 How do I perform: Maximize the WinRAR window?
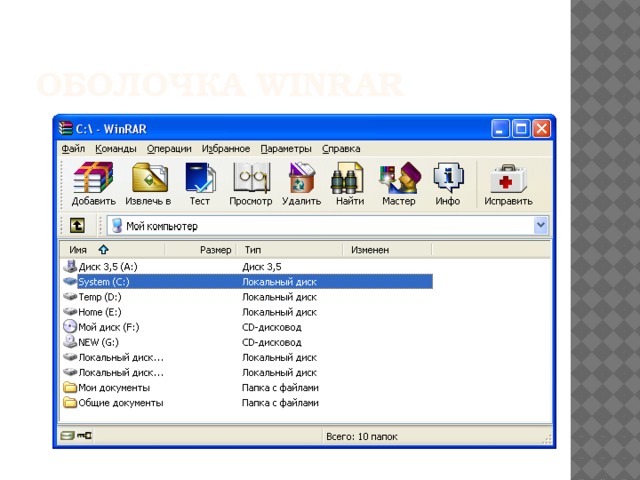pyautogui.click(x=521, y=129)
